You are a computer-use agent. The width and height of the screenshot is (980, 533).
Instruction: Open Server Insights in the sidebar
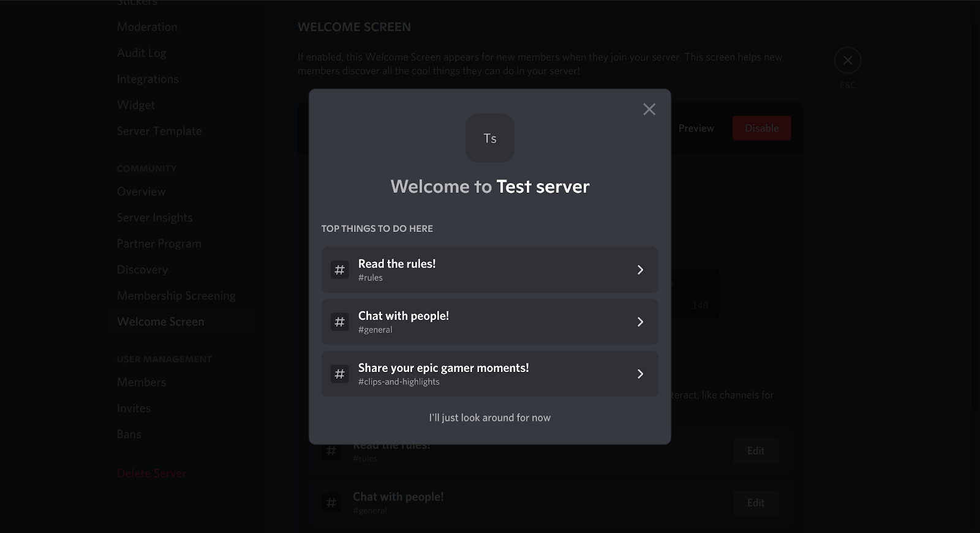(x=155, y=218)
